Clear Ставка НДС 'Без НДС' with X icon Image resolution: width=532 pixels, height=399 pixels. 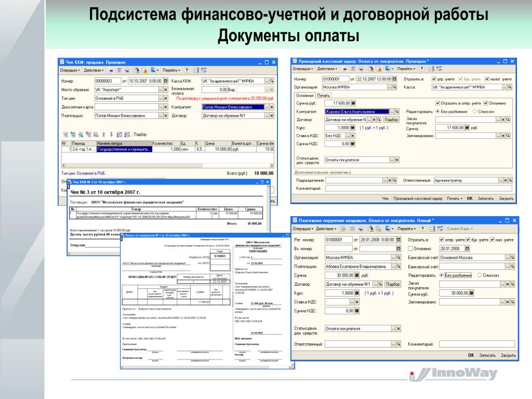353,136
